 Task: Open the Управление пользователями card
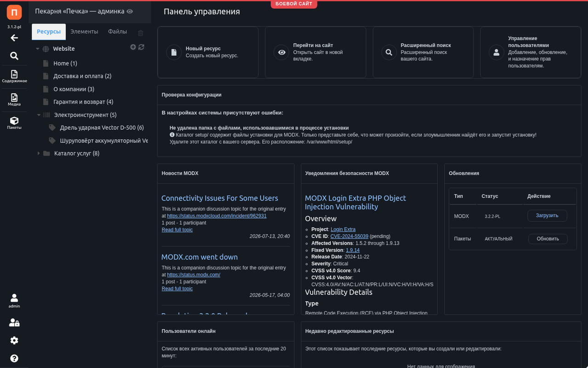pos(531,52)
